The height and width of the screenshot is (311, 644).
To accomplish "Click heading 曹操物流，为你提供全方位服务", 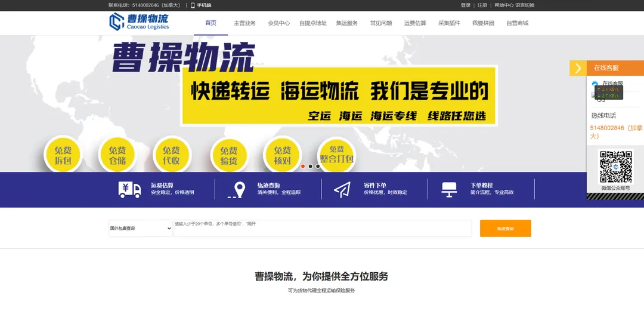I will (x=321, y=276).
